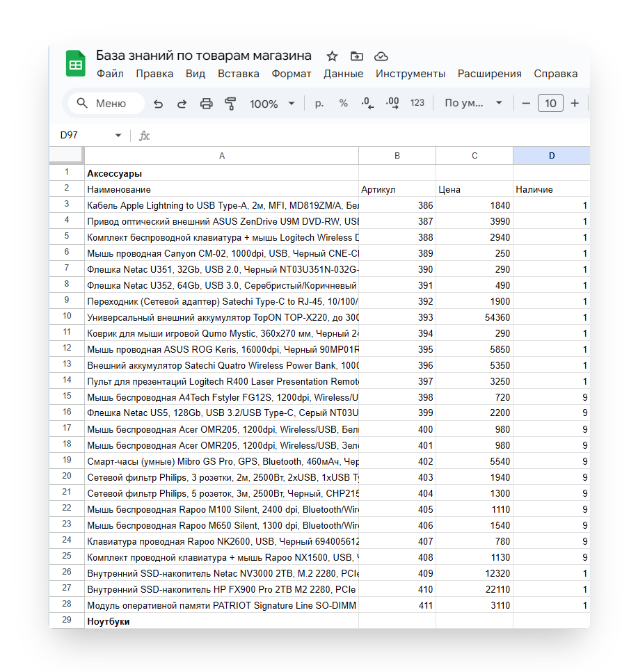Print the sheet with the printer icon

coord(206,104)
